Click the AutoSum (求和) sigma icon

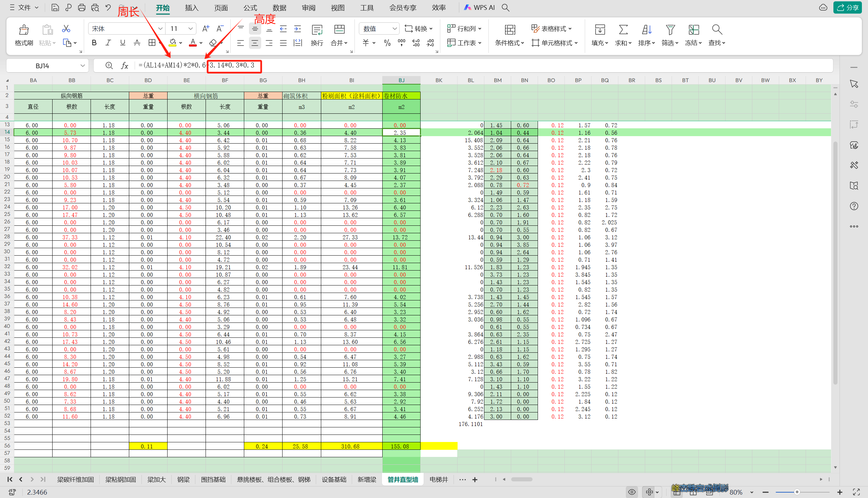pos(623,30)
